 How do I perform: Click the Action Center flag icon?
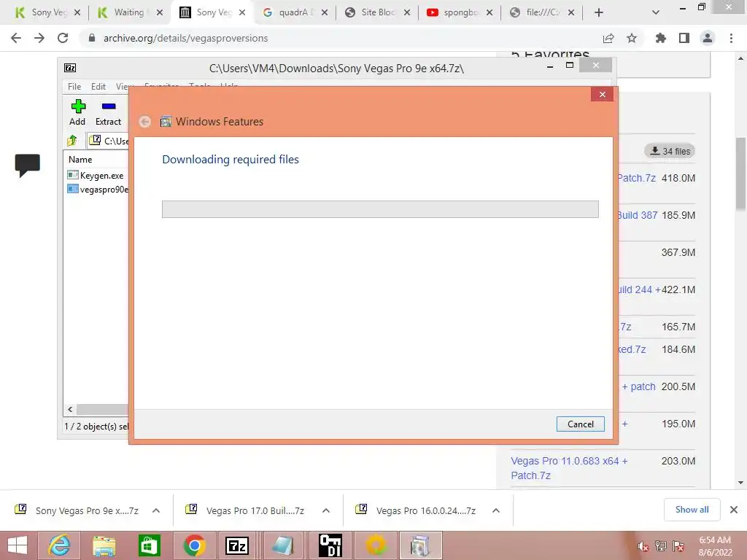tap(678, 546)
